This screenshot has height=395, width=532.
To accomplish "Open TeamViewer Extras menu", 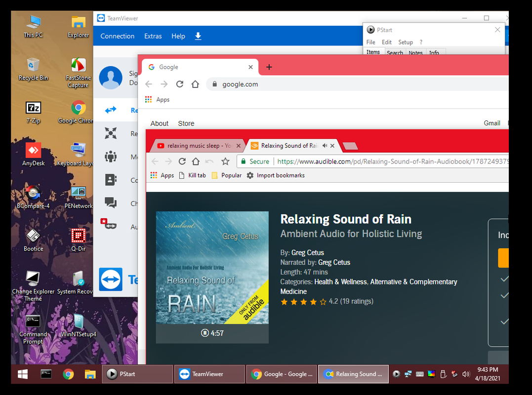I will (x=153, y=36).
